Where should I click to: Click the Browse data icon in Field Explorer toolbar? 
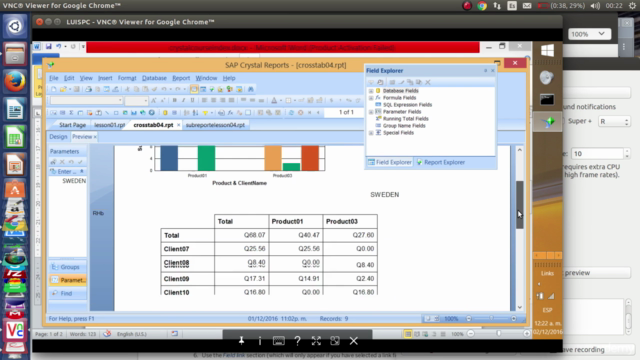(380, 82)
